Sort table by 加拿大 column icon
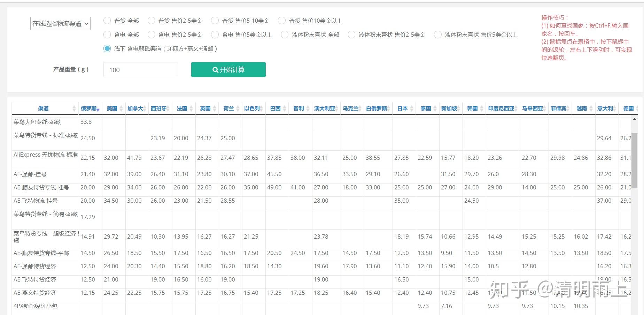644x315 pixels. [x=145, y=108]
